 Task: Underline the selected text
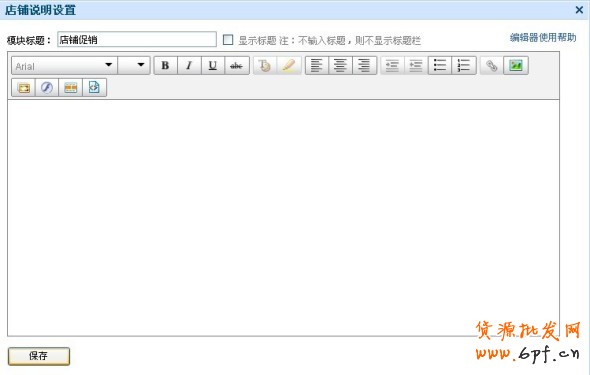coord(213,66)
